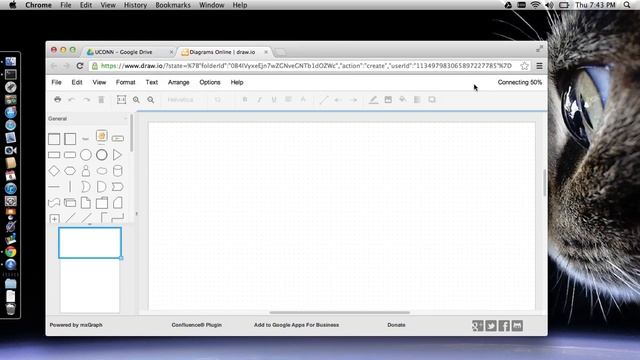The height and width of the screenshot is (360, 640).
Task: Open the Text menu in draw.io
Action: point(152,82)
